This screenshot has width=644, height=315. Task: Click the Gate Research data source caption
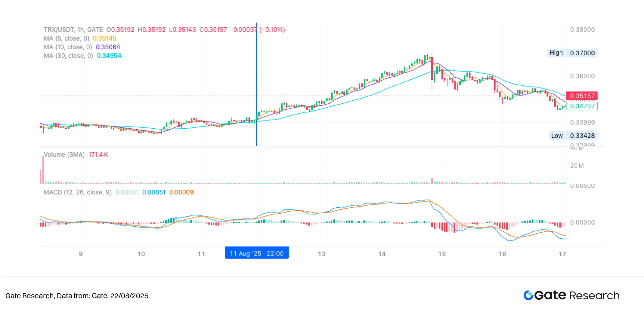[x=77, y=296]
